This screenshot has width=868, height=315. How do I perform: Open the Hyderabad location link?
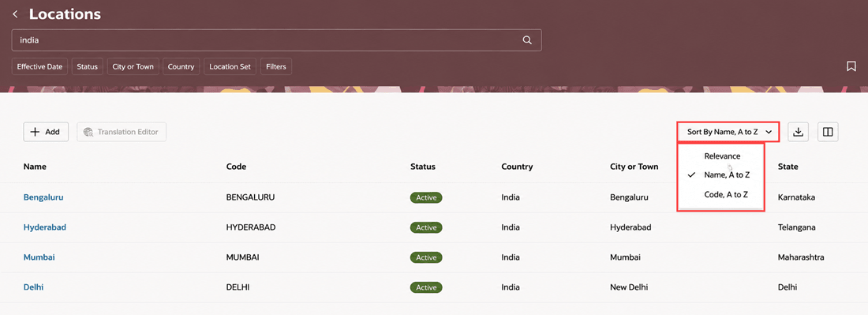(45, 227)
